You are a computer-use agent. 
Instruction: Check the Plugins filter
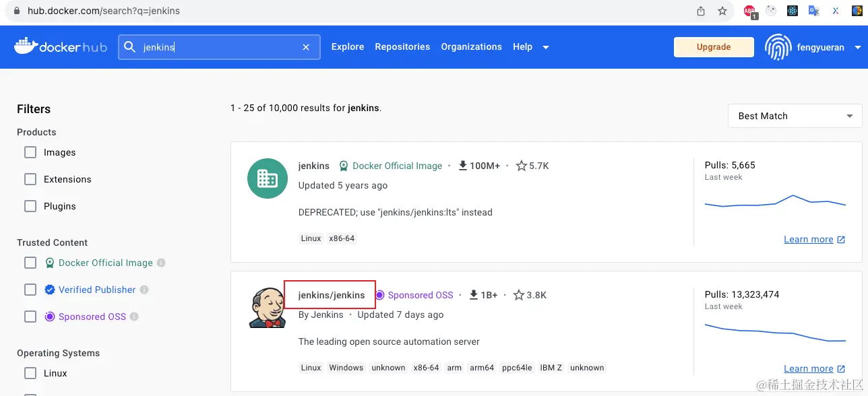pos(30,206)
